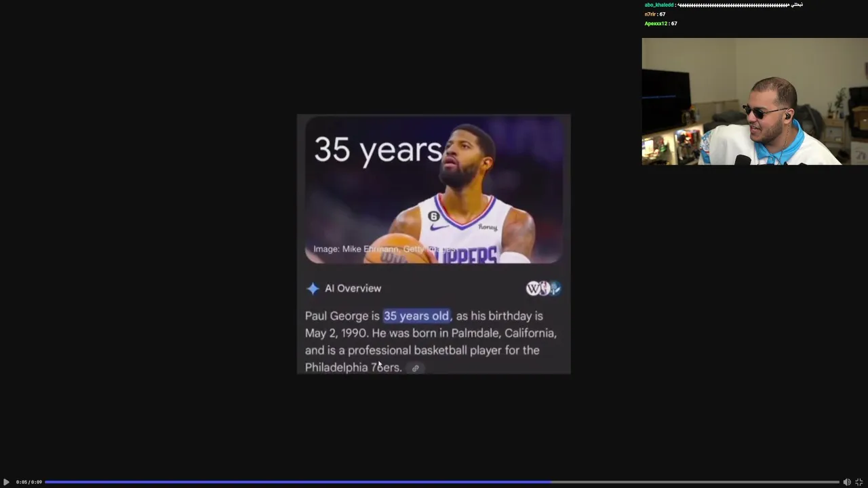
Task: Click the '35 years' heading on image
Action: pyautogui.click(x=378, y=150)
